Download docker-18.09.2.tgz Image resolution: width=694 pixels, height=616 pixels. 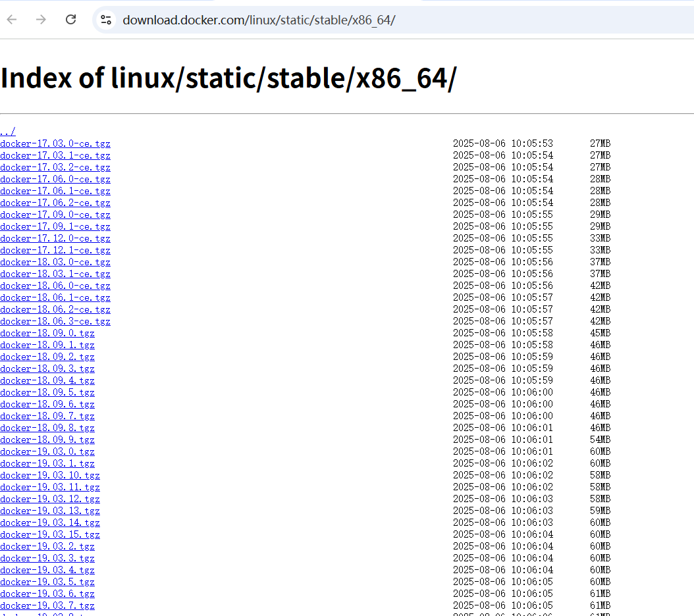[47, 357]
